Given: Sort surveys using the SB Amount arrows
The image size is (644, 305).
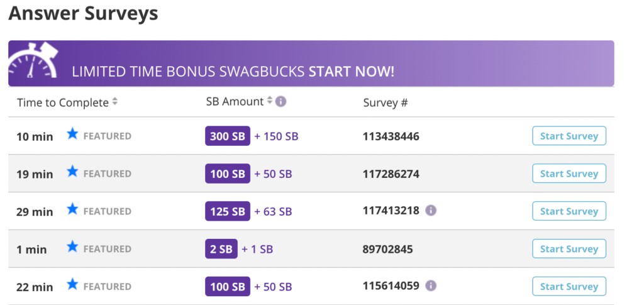Looking at the screenshot, I should (269, 101).
